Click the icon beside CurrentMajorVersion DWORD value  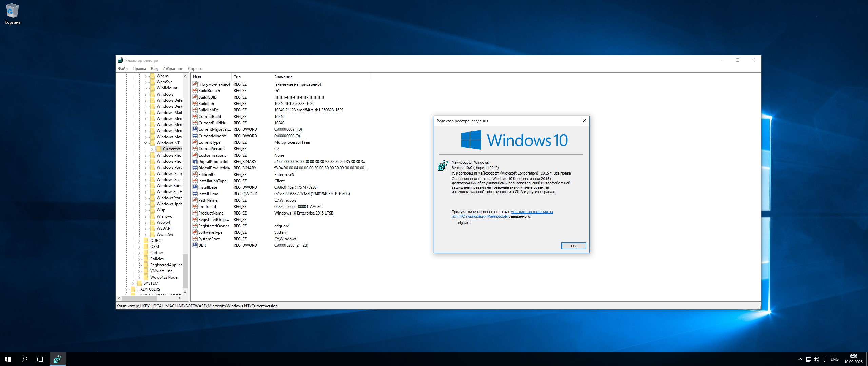tap(195, 129)
